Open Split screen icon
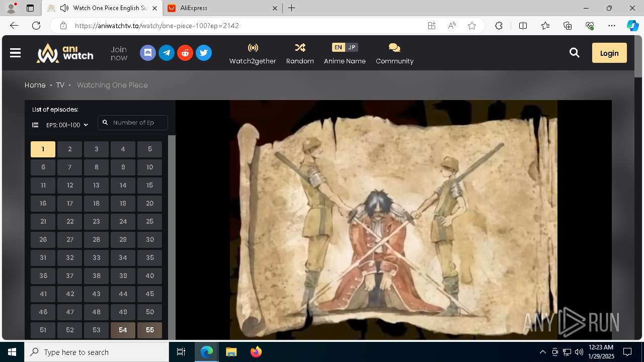Screen dimensions: 644x362 point(523,26)
